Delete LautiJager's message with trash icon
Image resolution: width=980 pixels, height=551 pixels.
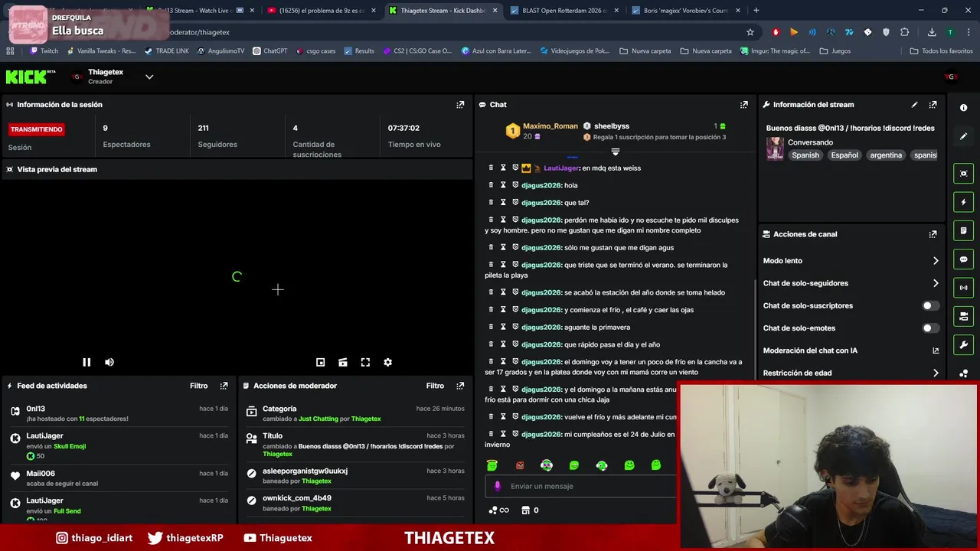pyautogui.click(x=492, y=168)
